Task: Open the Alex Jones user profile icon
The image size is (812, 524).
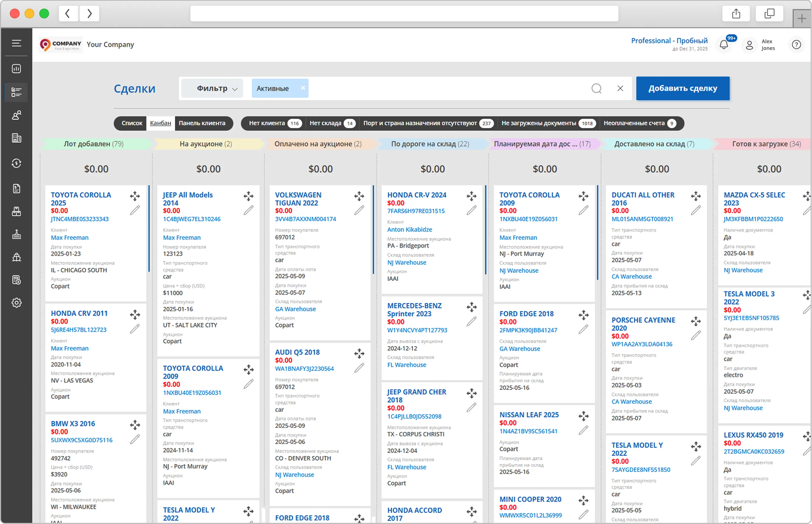Action: click(x=749, y=45)
